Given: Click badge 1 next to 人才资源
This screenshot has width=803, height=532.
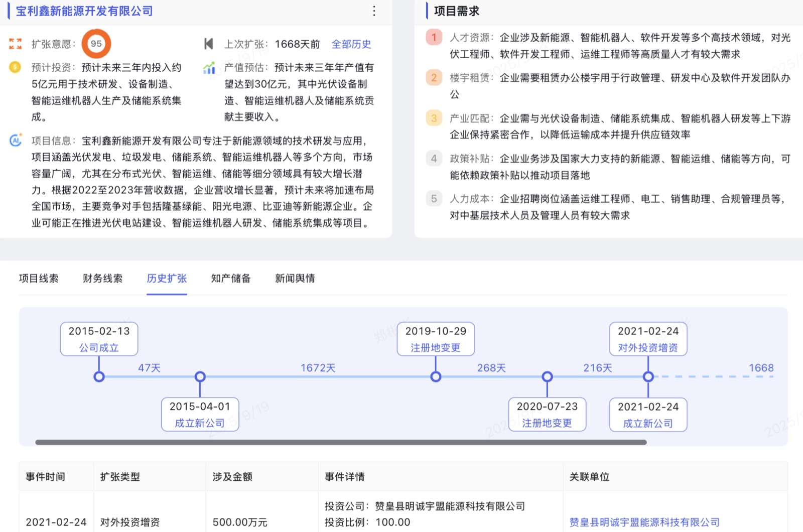Looking at the screenshot, I should tap(434, 37).
